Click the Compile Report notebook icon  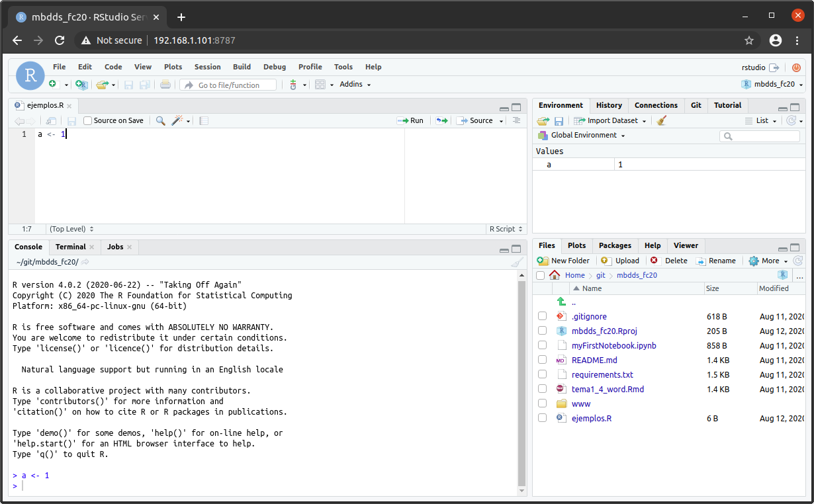tap(204, 120)
